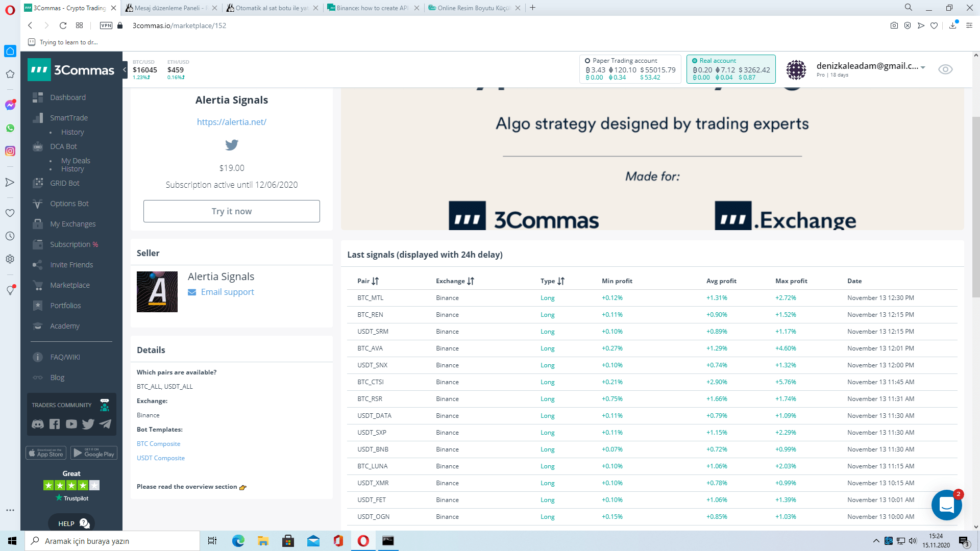Open the https://alertia.net/ link
980x551 pixels.
[x=232, y=122]
